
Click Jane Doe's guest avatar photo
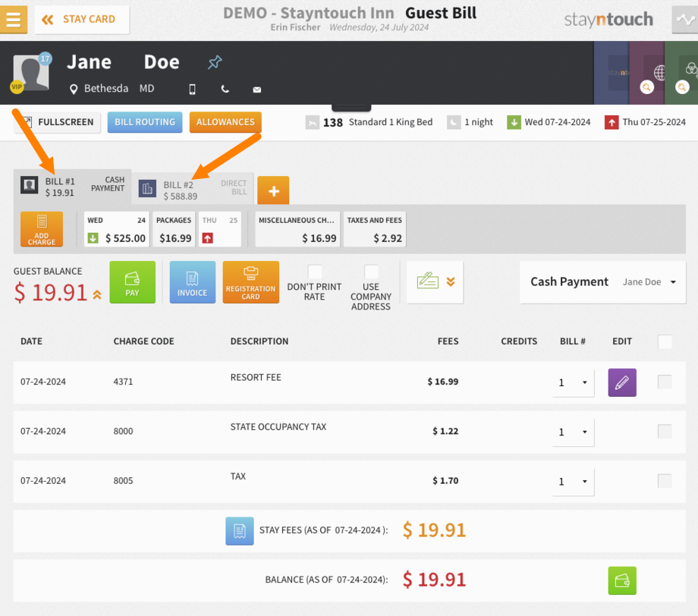coord(30,73)
